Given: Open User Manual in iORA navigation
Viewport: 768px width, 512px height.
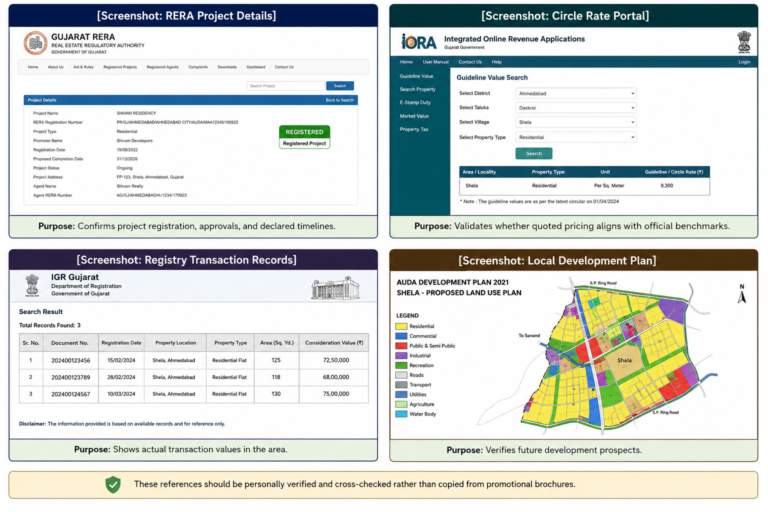Looking at the screenshot, I should (435, 62).
